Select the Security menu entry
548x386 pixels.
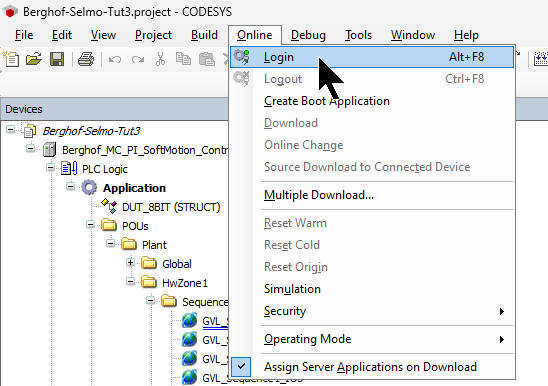point(372,311)
